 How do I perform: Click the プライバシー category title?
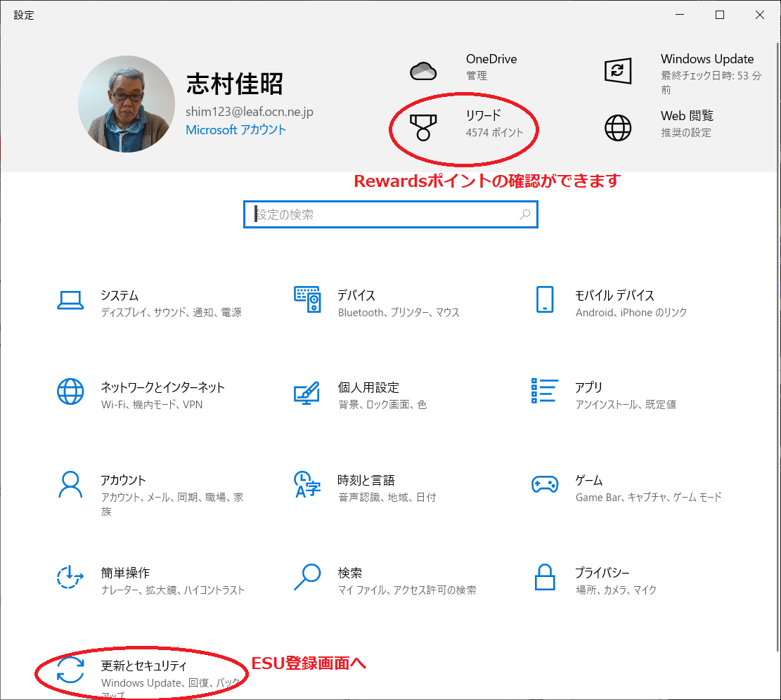click(602, 573)
